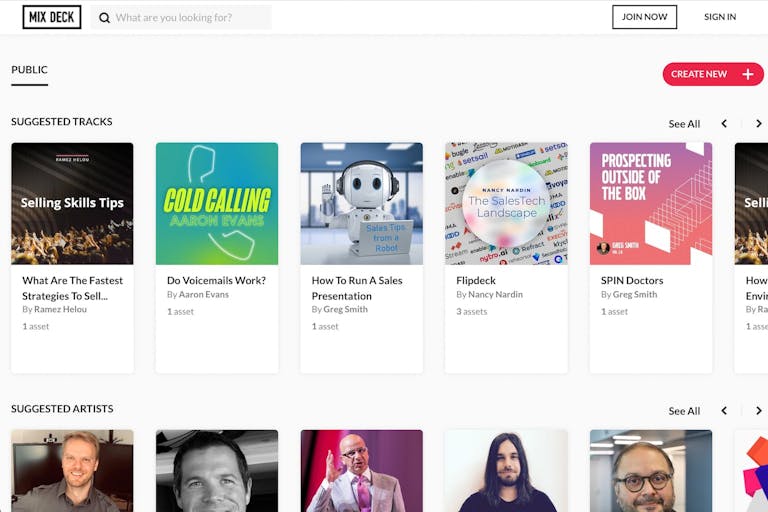Open the Sales Tips from a Robot cover
The height and width of the screenshot is (512, 768).
[x=361, y=203]
